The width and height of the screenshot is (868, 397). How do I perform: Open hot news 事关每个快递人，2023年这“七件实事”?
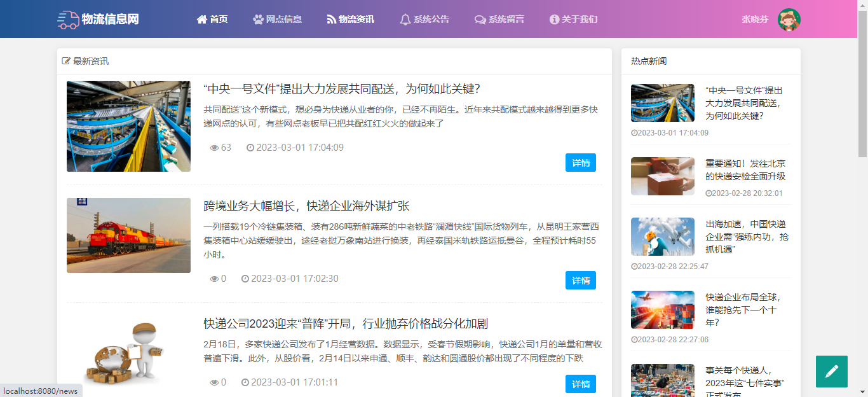(x=745, y=380)
